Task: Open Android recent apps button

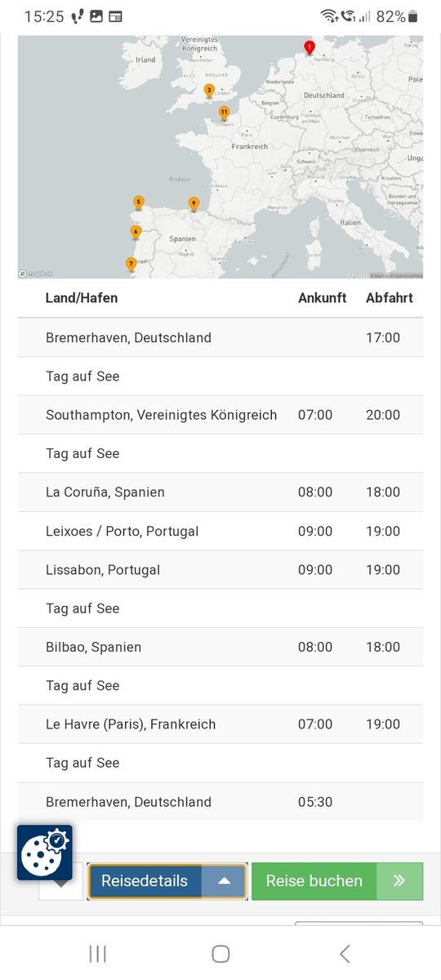Action: click(97, 953)
